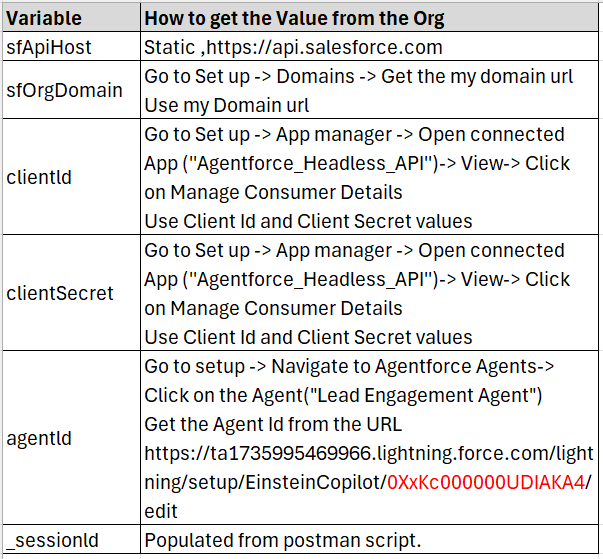Select the clientSecret variable cell
Screen dimensions: 603x559
click(60, 293)
